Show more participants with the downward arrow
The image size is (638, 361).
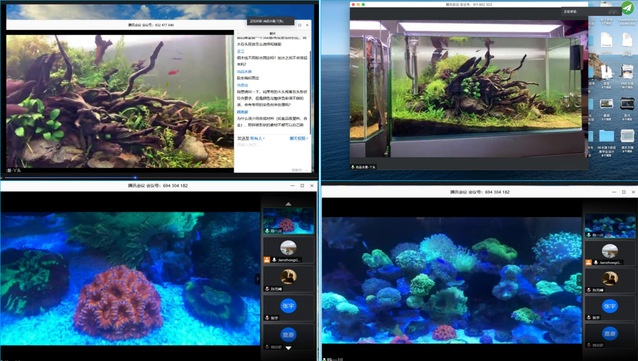click(288, 348)
